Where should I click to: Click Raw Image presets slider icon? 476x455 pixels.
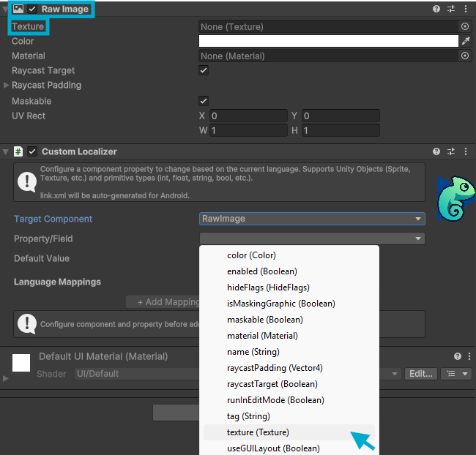click(x=451, y=9)
